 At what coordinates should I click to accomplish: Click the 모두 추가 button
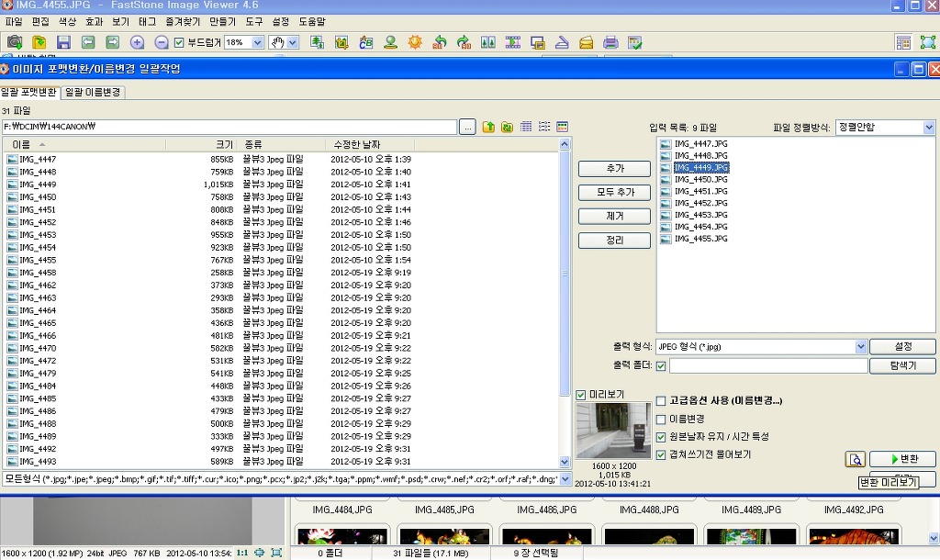(614, 193)
